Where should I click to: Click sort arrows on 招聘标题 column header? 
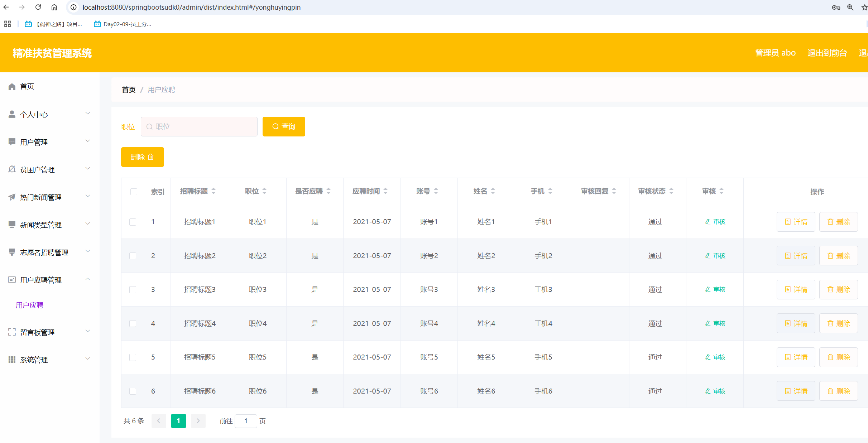(x=214, y=191)
